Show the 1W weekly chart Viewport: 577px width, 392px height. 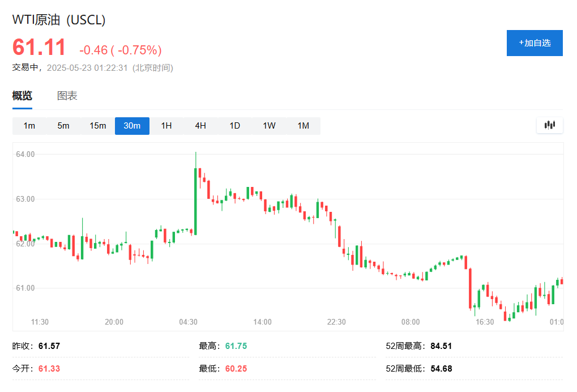coord(269,126)
